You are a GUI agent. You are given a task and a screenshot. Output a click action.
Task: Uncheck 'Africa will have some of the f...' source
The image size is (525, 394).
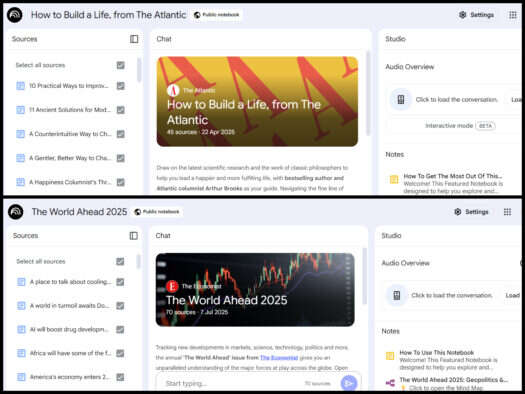120,353
